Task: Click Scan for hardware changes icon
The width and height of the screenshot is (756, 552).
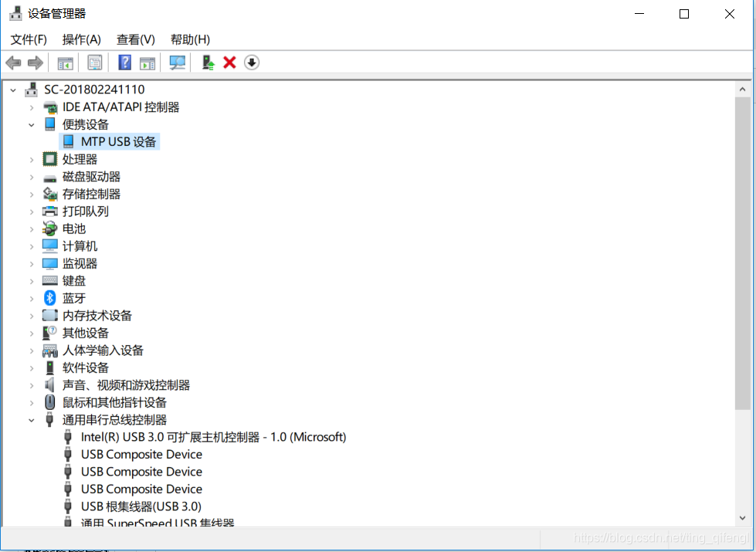Action: coord(178,63)
